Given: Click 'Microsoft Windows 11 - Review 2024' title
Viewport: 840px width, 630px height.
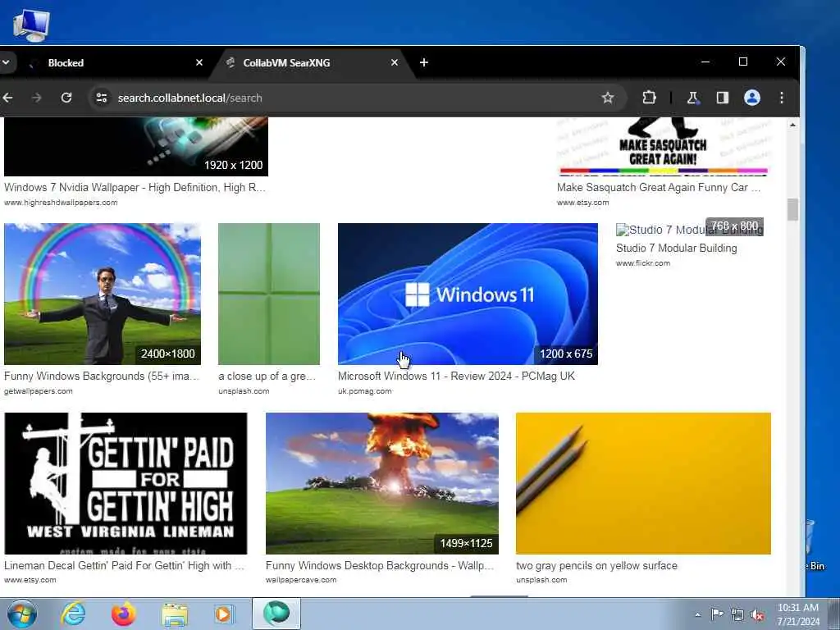Looking at the screenshot, I should point(456,376).
